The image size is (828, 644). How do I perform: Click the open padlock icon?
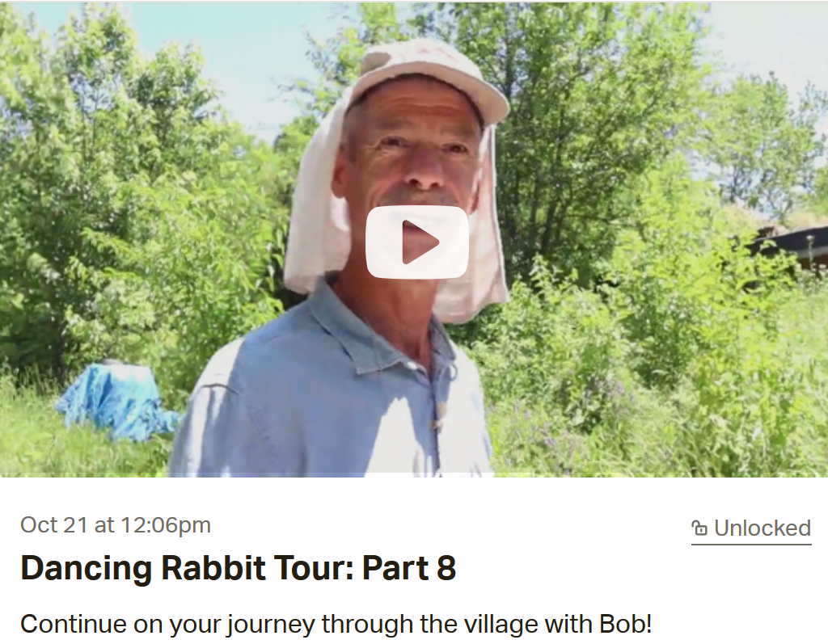coord(699,528)
